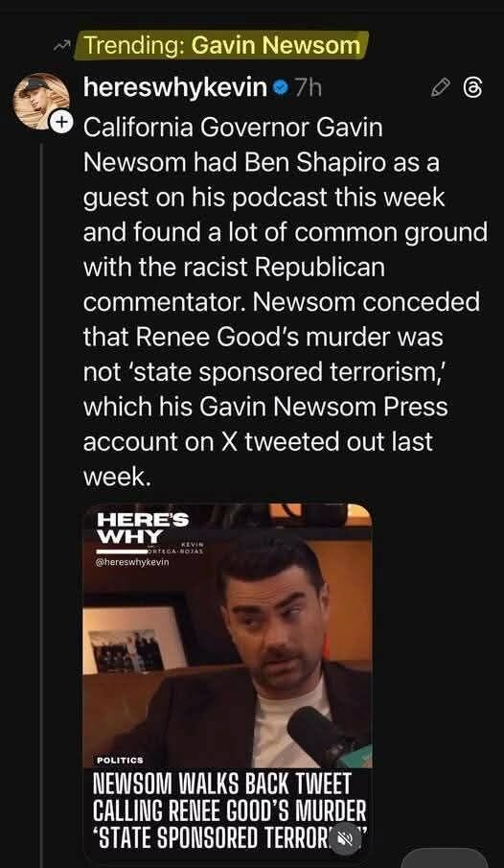Image resolution: width=504 pixels, height=868 pixels.
Task: Tap the blue verified badge
Action: [282, 87]
